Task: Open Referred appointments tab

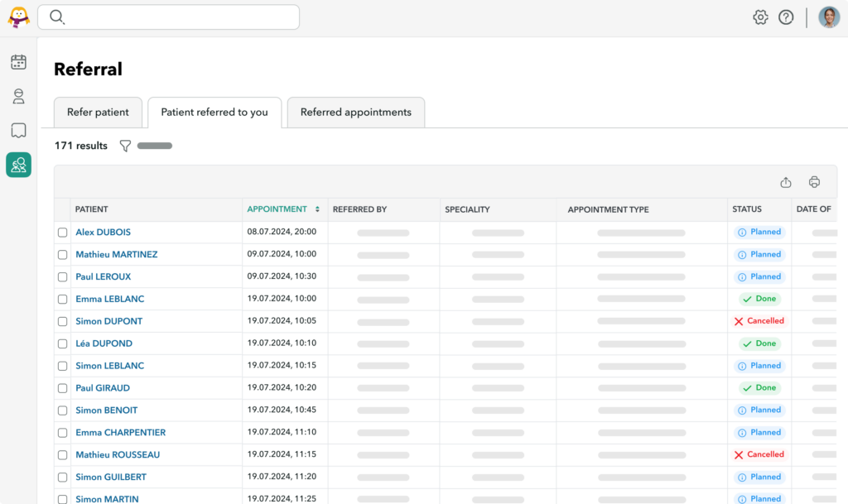Action: point(356,113)
